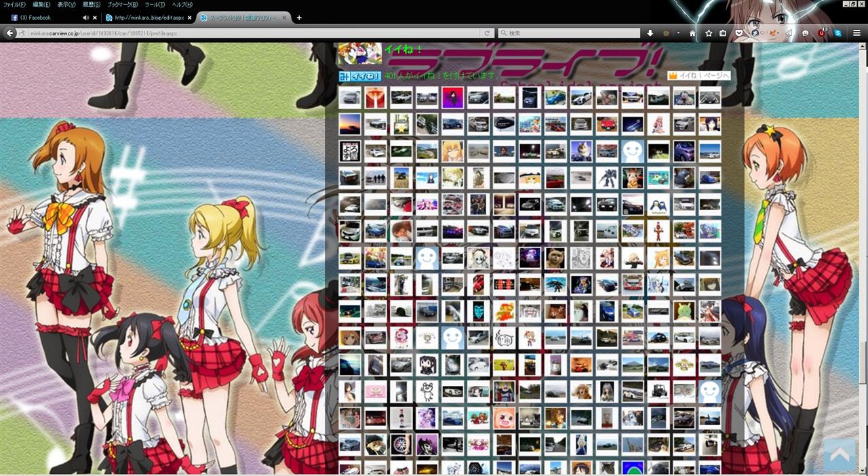Open the red uBlock extension icon
Screen dimensions: 868x476
tap(822, 33)
